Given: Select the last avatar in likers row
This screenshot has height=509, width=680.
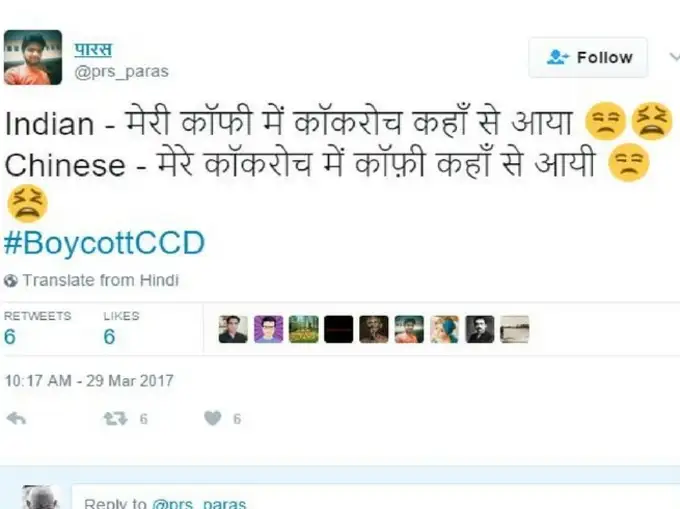Looking at the screenshot, I should pyautogui.click(x=515, y=330).
